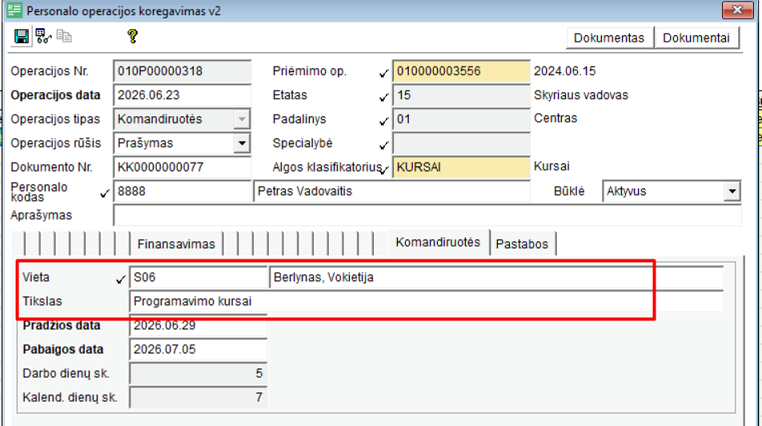Click the Algos klasifikatorius field KURSAI
Viewport: 762px width, 426px height.
[x=461, y=167]
